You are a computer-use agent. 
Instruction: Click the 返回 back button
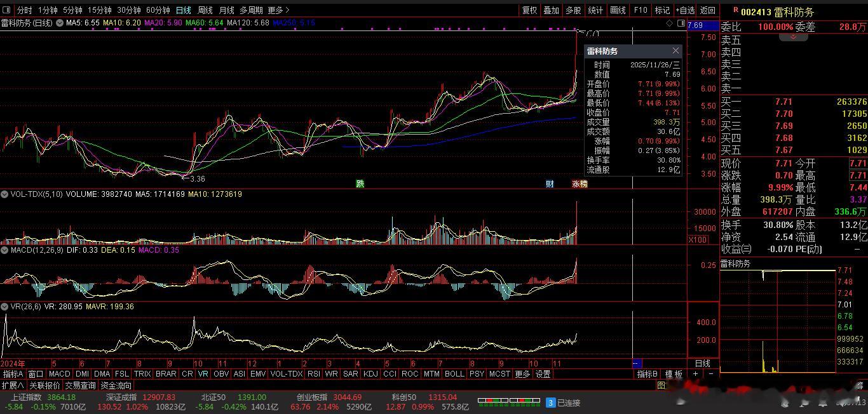tap(707, 10)
